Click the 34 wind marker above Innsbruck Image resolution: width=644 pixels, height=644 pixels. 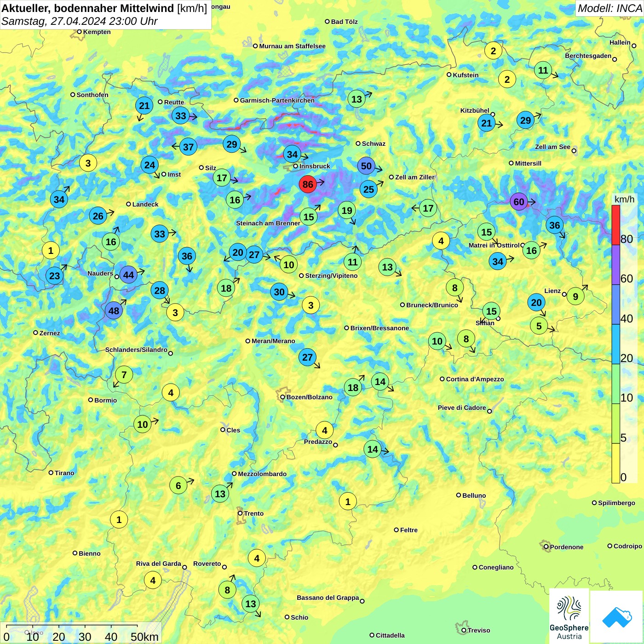[x=292, y=154]
